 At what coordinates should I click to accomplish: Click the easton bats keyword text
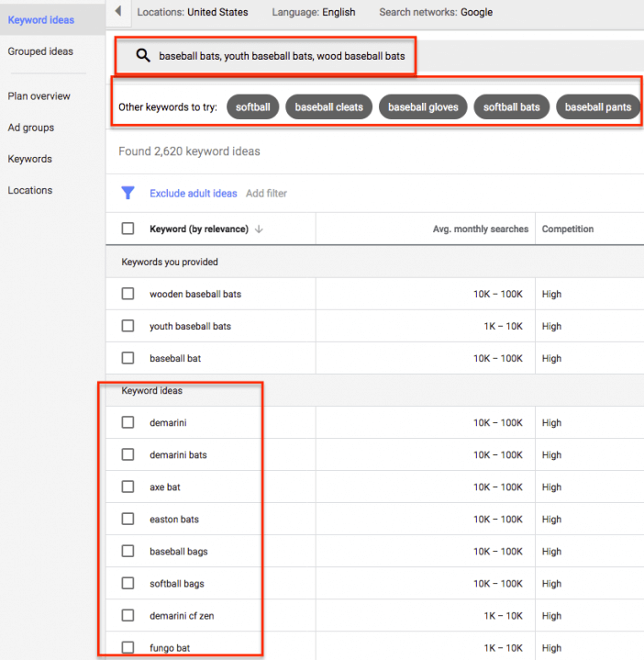pos(174,519)
